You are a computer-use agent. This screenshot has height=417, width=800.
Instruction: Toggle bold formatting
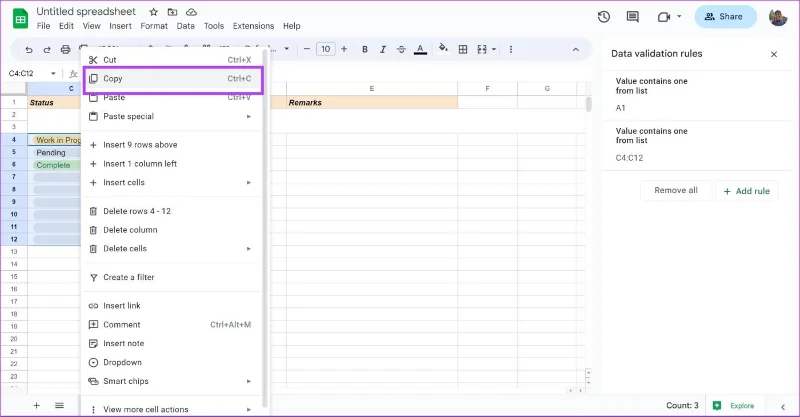[365, 50]
